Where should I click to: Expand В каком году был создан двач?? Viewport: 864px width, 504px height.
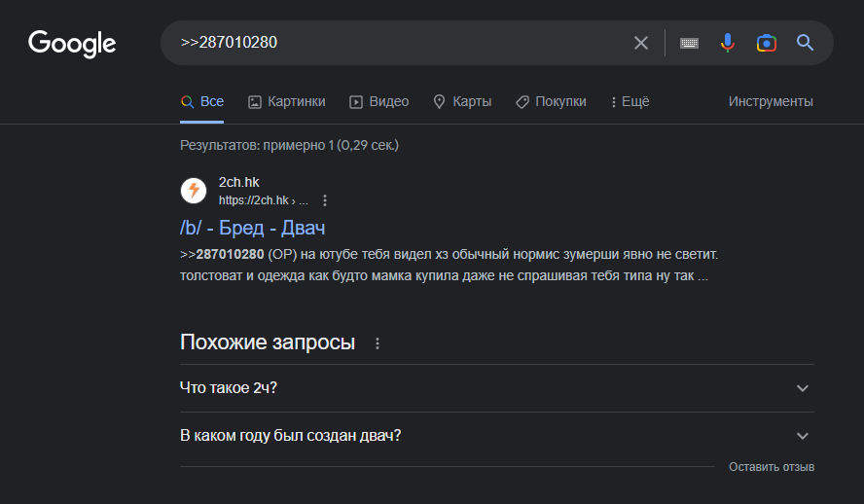[497, 436]
